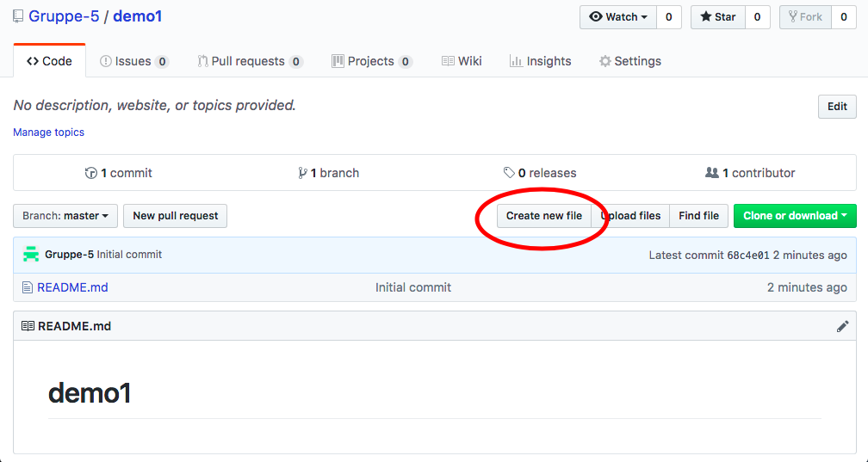Click the Issues tab exclamation icon
868x462 pixels.
(105, 61)
